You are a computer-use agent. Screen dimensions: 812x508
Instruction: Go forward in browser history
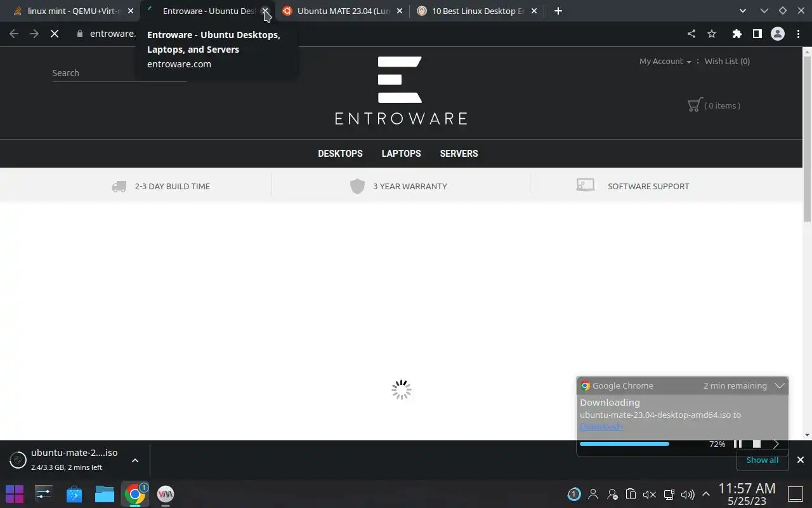[x=34, y=34]
